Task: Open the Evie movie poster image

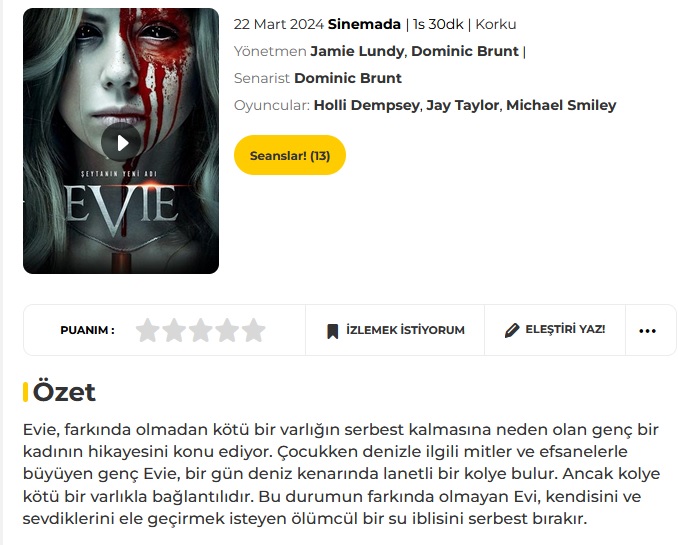Action: coord(121,141)
